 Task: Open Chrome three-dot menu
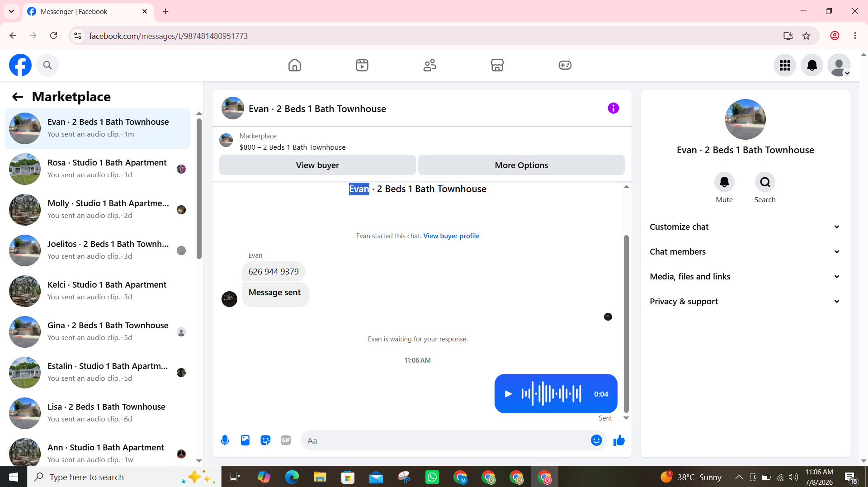[855, 36]
